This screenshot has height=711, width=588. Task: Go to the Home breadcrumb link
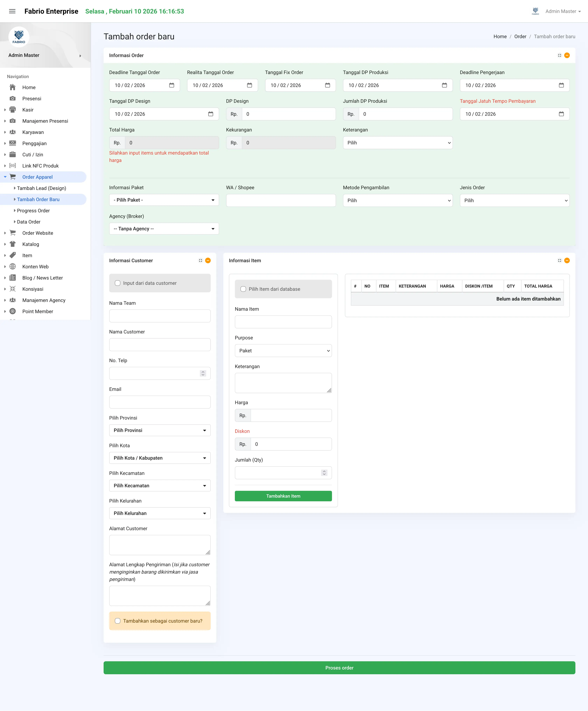pos(500,37)
